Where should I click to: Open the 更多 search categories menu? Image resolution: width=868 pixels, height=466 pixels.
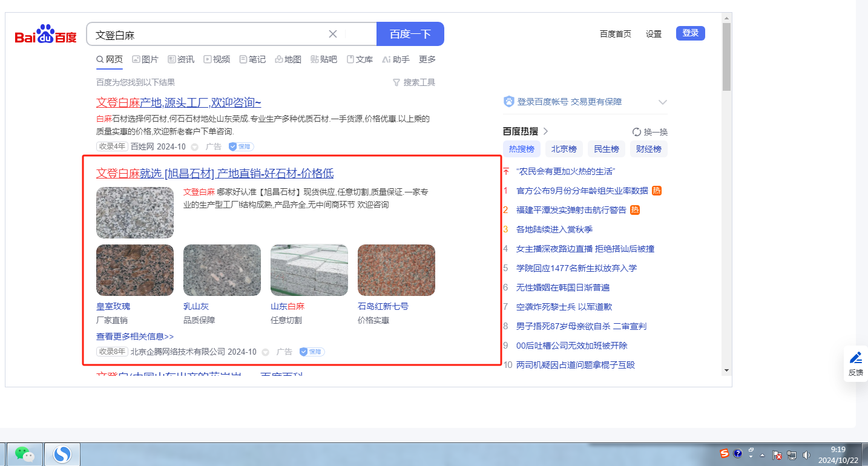click(427, 59)
